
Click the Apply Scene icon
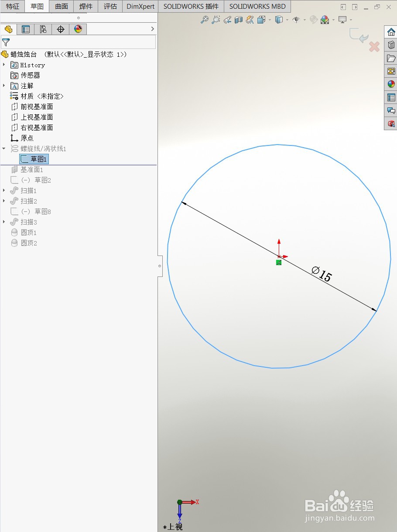click(x=325, y=20)
